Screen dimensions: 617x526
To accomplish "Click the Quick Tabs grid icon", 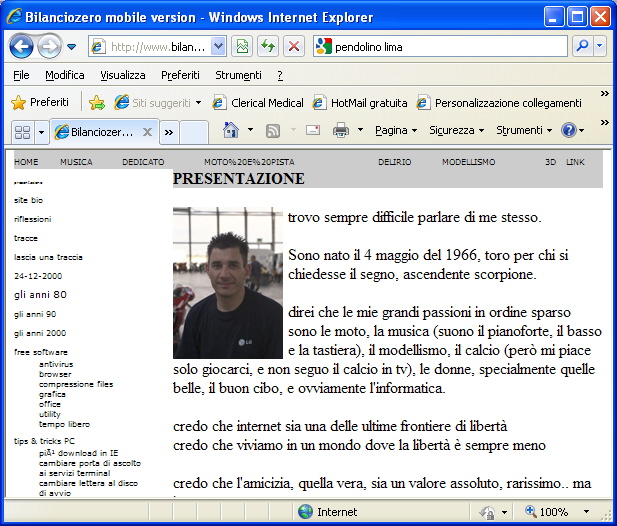I will coord(22,132).
